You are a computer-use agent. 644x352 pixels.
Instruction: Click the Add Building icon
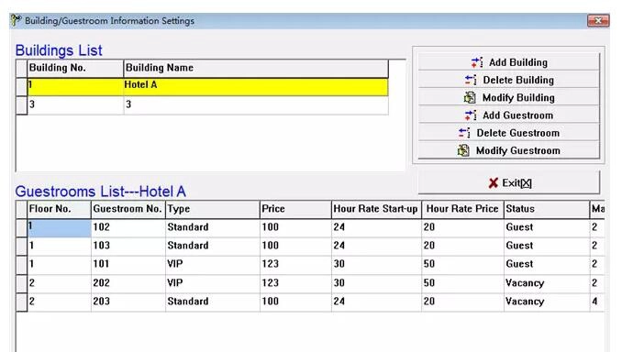point(477,62)
